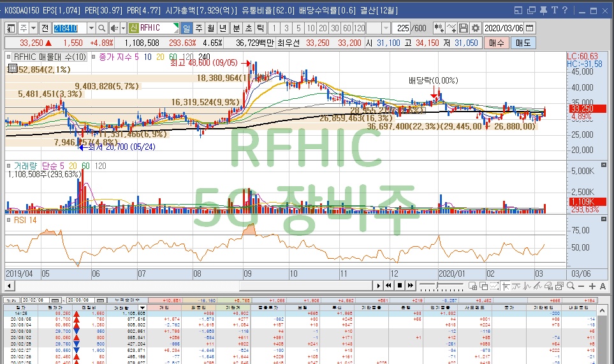Image resolution: width=614 pixels, height=364 pixels.
Task: Click the trend line overlay icon
Action: (x=516, y=286)
